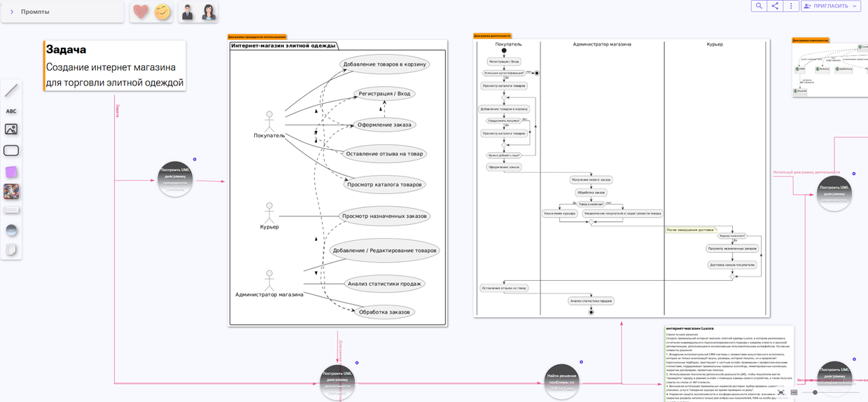Click the Промпты panel label

[35, 12]
